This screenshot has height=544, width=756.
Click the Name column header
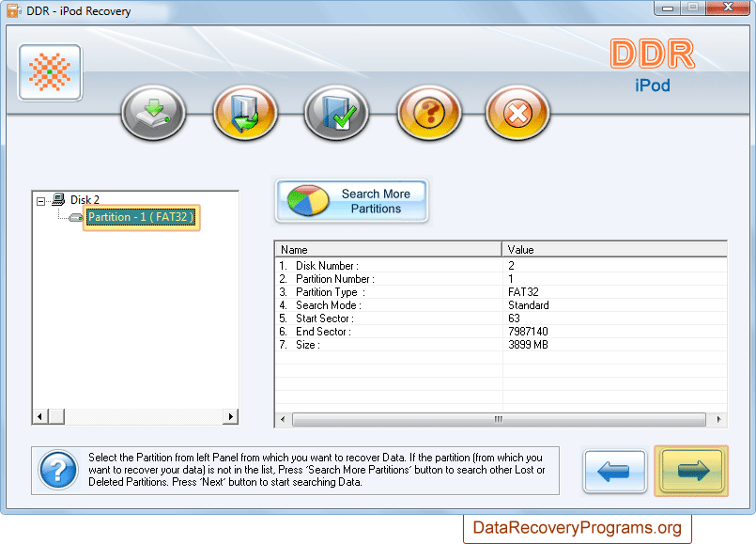click(x=389, y=250)
